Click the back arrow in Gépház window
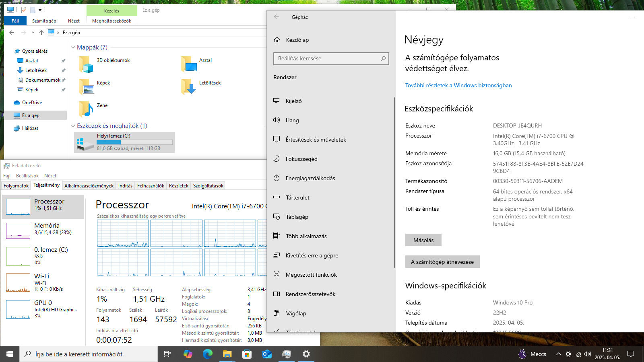The image size is (644, 362). pos(277,17)
